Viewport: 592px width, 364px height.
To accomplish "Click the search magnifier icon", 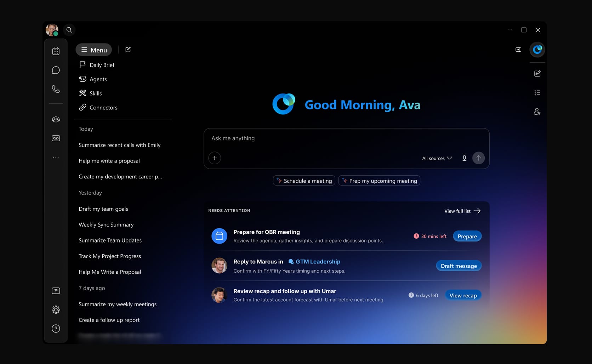I will point(69,30).
